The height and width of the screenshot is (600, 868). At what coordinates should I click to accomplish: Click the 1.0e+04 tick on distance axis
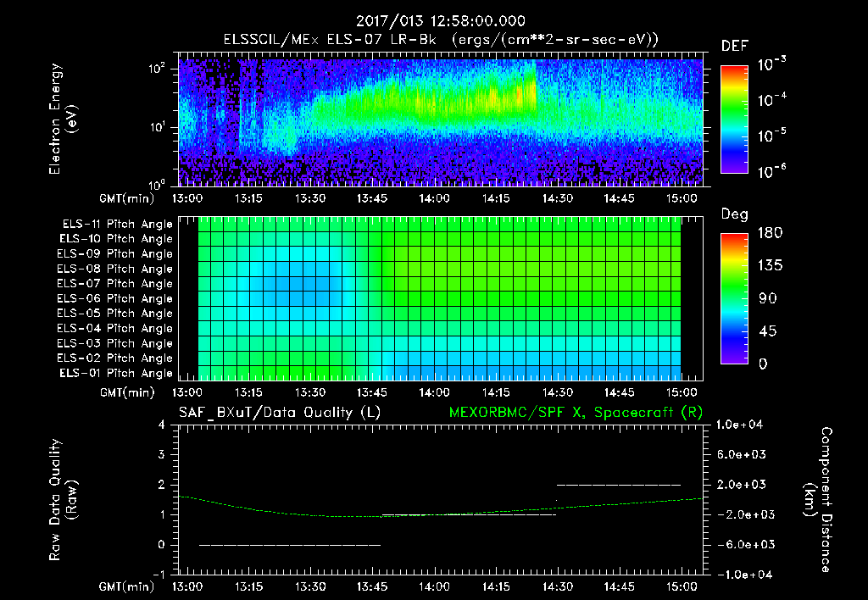pyautogui.click(x=739, y=425)
